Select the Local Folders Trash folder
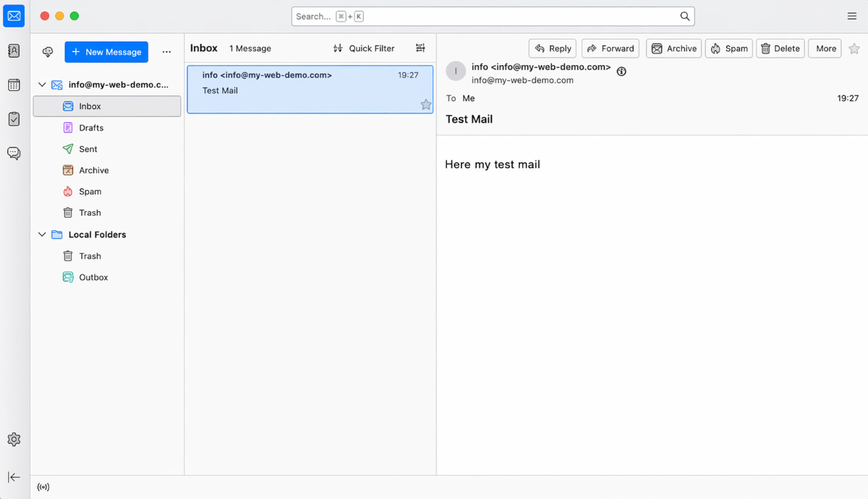 pyautogui.click(x=107, y=256)
